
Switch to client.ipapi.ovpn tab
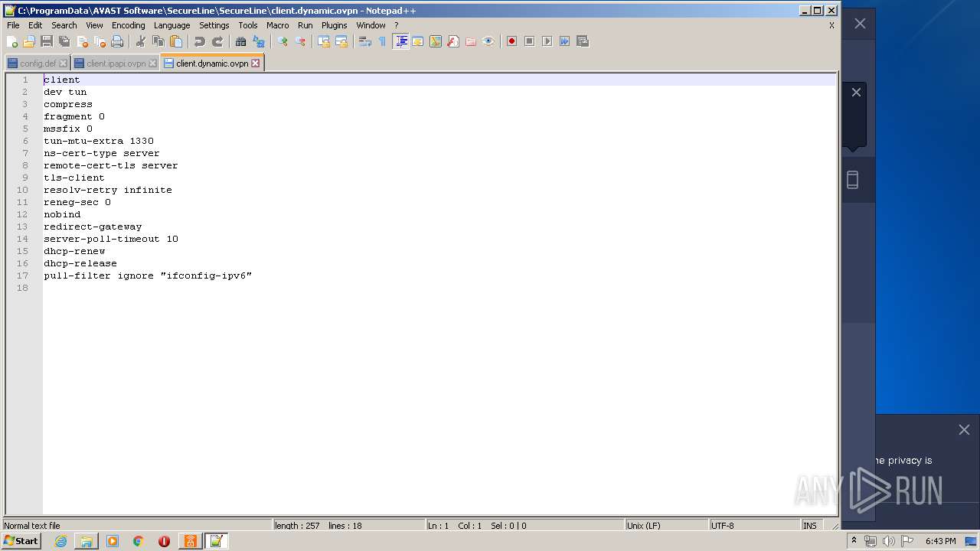[116, 64]
